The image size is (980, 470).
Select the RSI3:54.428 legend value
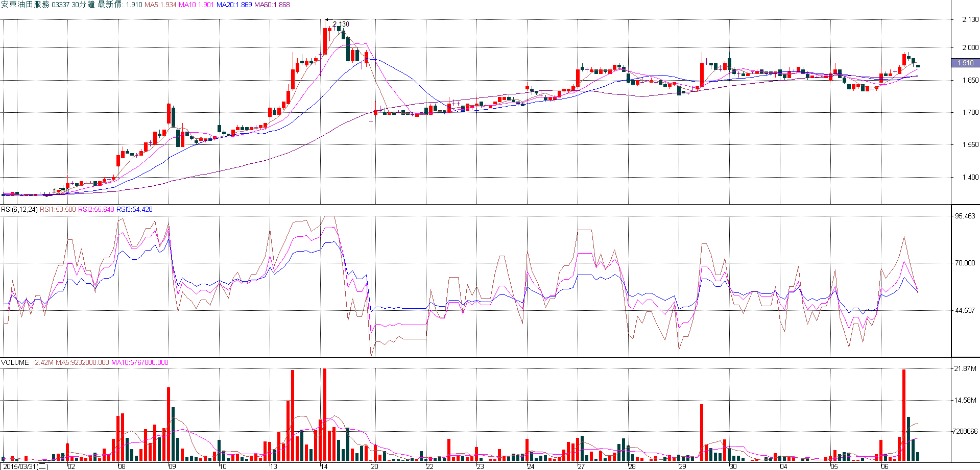134,209
